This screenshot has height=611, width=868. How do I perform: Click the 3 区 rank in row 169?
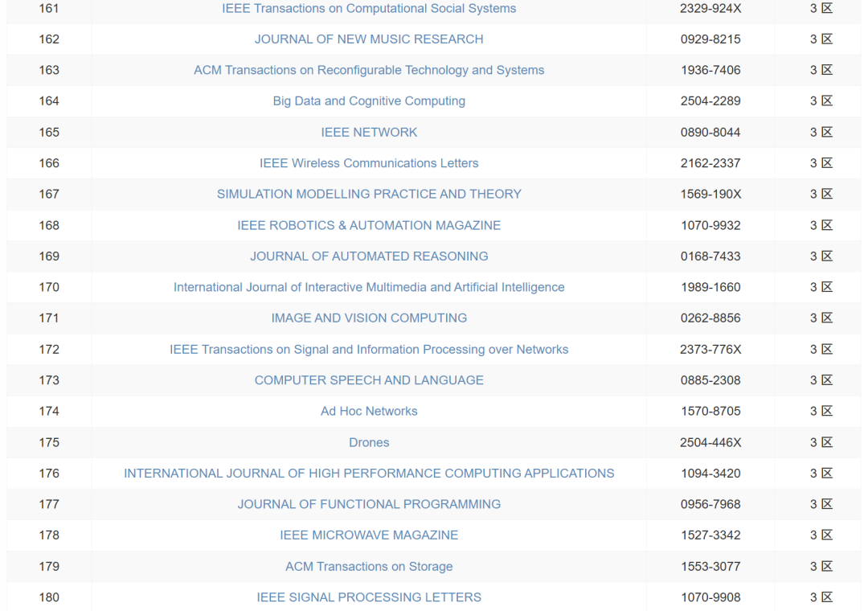[821, 256]
